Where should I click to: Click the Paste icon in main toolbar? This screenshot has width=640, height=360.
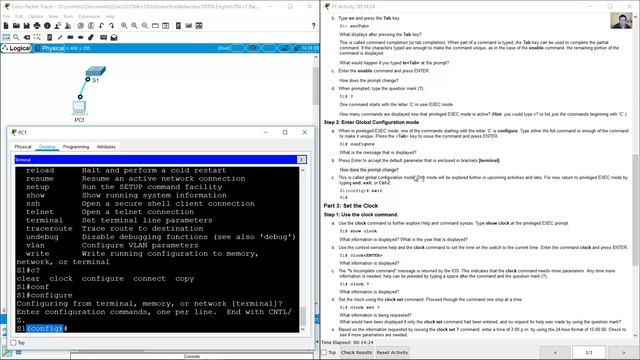point(91,26)
